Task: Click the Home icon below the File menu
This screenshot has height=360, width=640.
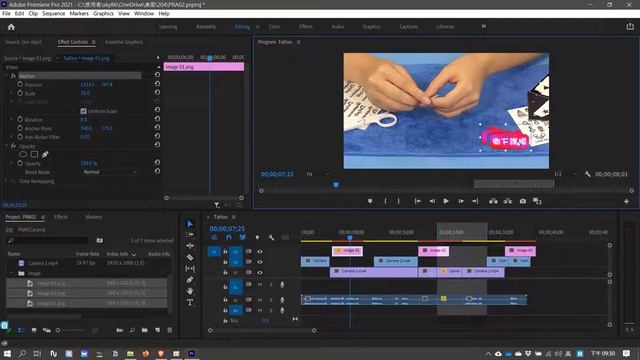Action: 11,27
